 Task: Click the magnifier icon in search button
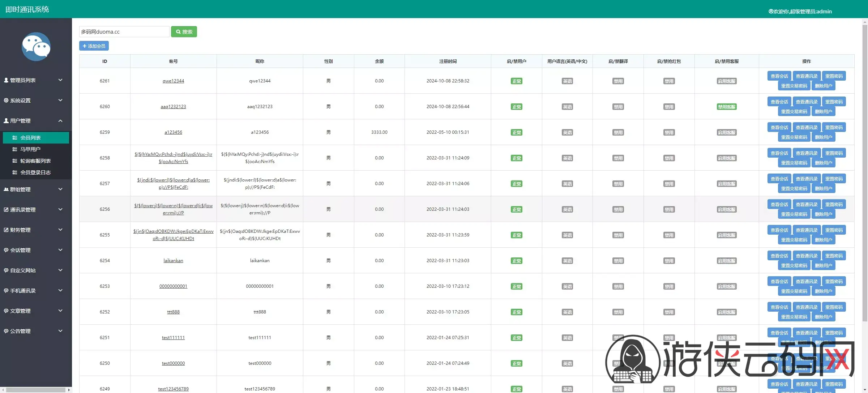click(x=178, y=32)
